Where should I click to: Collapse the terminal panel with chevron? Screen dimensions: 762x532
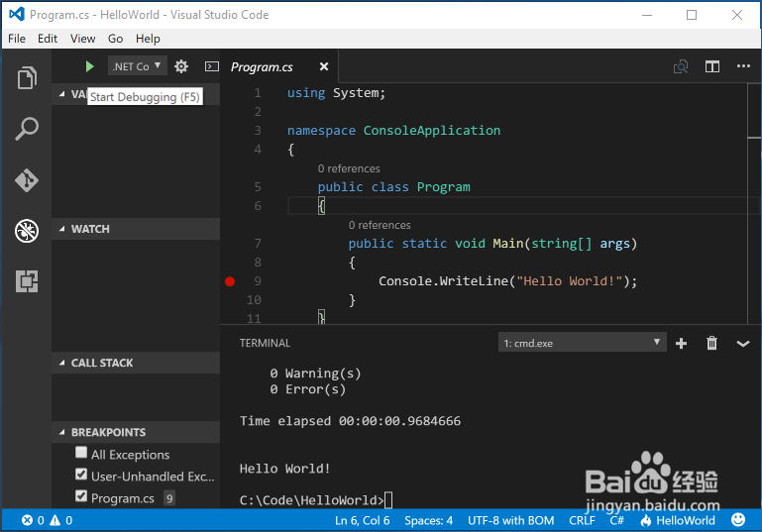[x=743, y=344]
